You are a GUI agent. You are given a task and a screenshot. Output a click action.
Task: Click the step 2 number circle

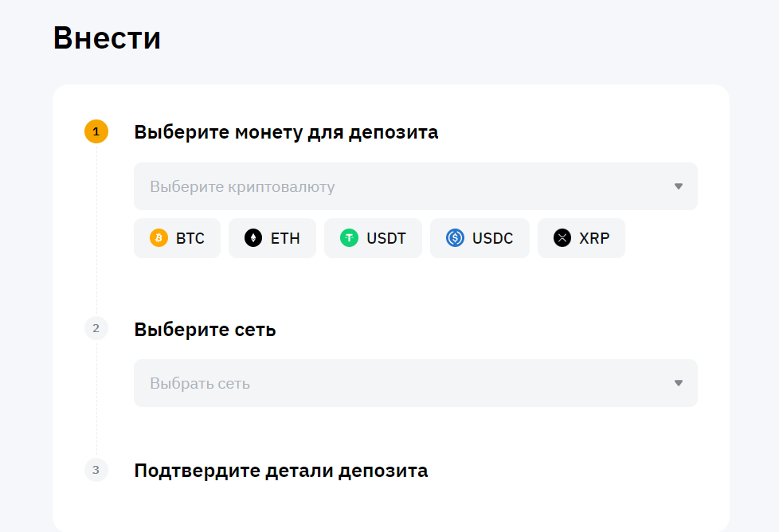coord(96,328)
